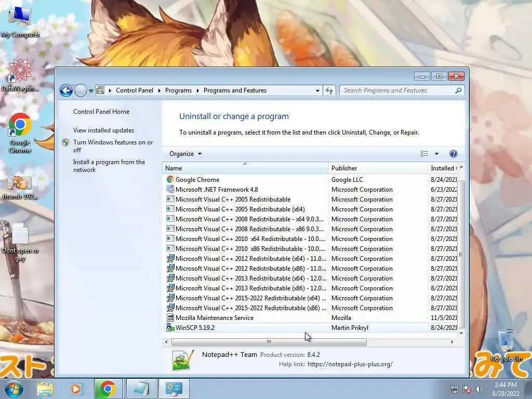Expand arrow before Control Panel breadcrumb

(110, 90)
